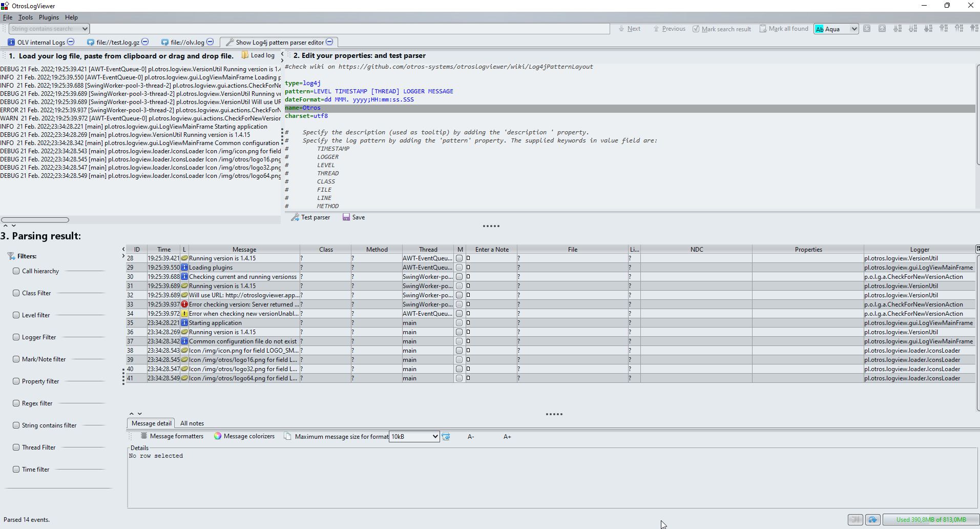Enable the Mark/Note filter checkbox

(x=16, y=359)
